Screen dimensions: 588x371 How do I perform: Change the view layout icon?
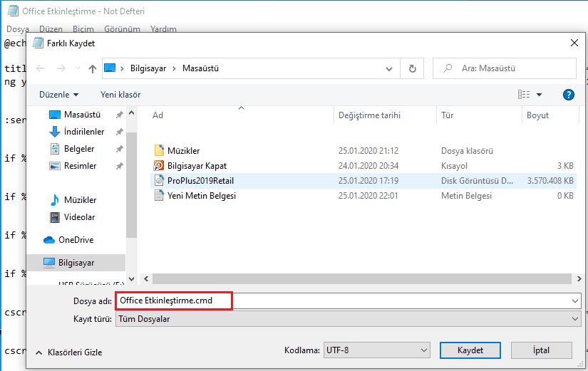(524, 95)
